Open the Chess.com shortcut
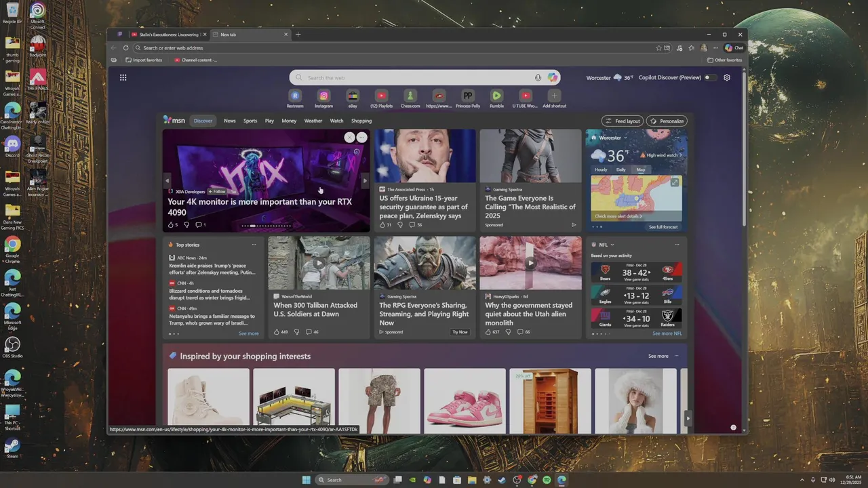The image size is (868, 488). [x=410, y=98]
